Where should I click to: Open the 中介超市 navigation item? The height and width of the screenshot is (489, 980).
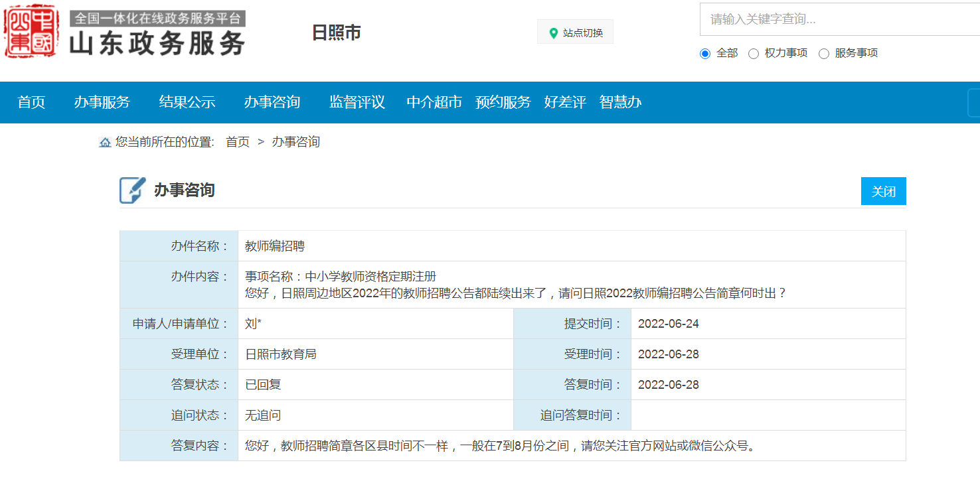tap(434, 102)
